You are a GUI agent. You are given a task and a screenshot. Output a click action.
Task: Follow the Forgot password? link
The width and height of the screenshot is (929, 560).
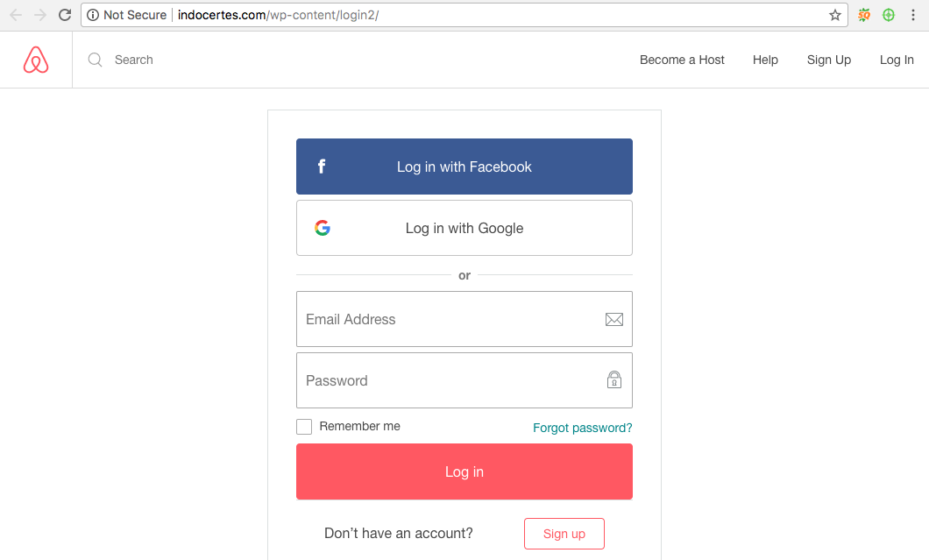[x=583, y=428]
